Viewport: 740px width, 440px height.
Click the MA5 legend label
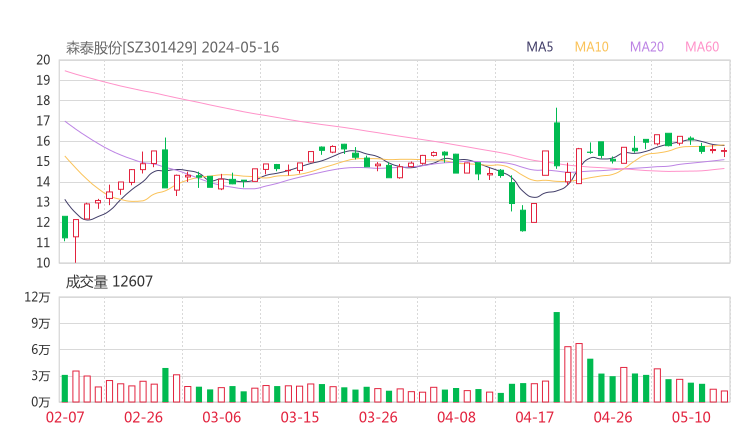539,47
